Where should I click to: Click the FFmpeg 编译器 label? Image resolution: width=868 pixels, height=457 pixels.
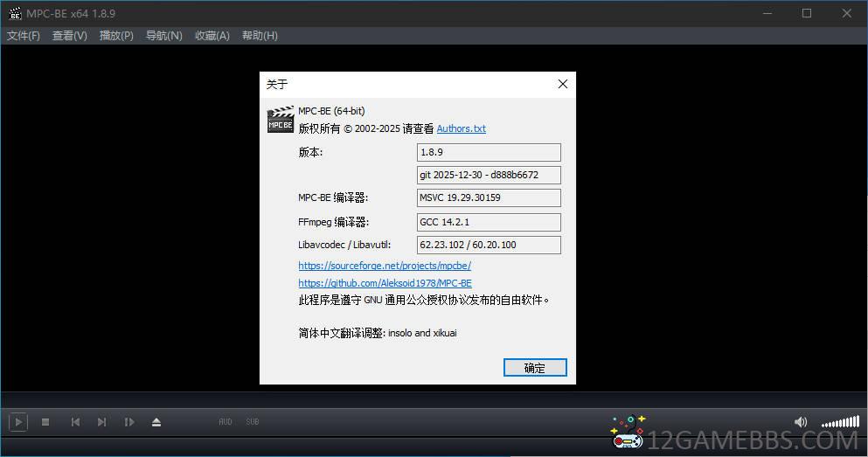click(x=333, y=222)
